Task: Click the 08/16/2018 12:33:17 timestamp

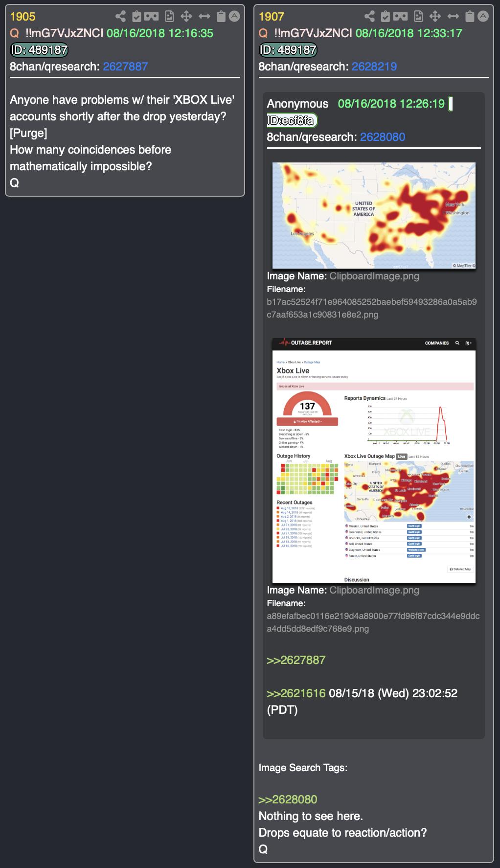Action: click(409, 33)
